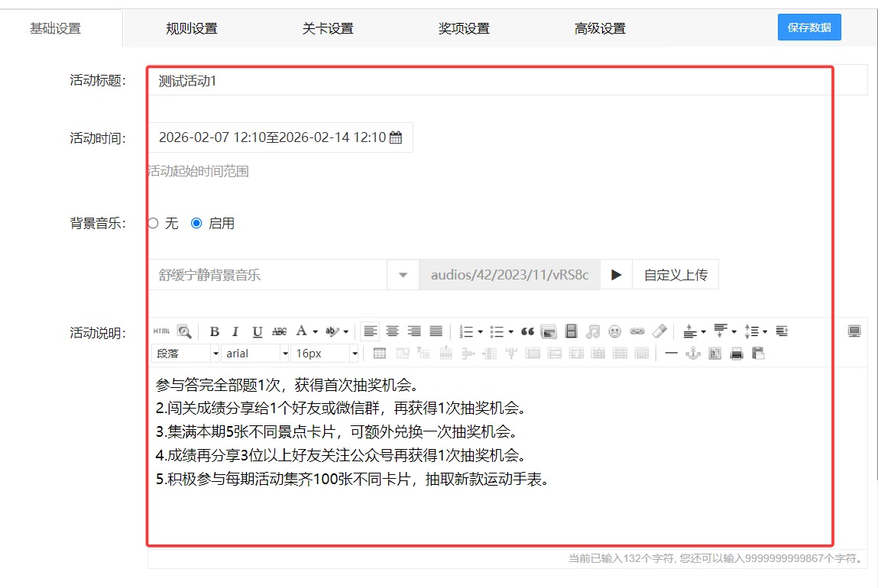This screenshot has height=588, width=878.
Task: Insert an anchor with the anchor icon
Action: click(693, 354)
